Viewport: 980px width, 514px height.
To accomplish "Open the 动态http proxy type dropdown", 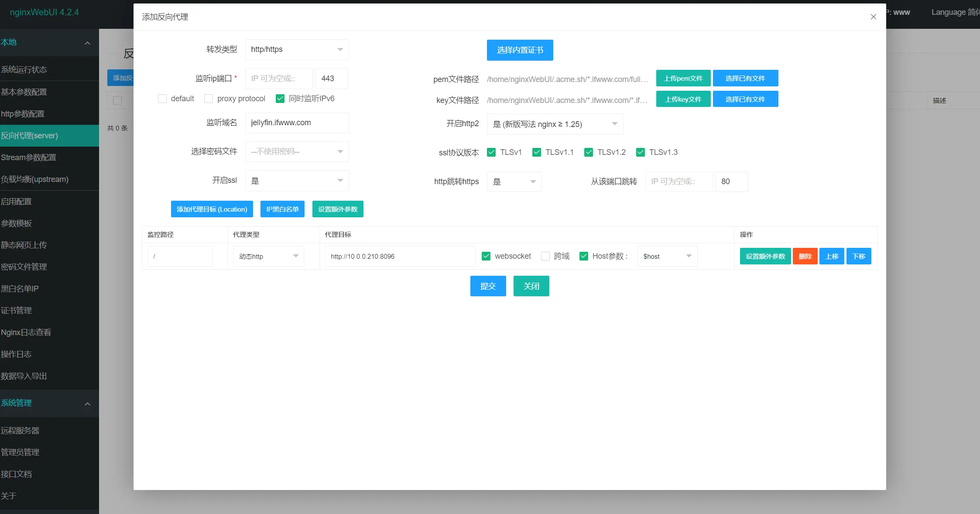I will [268, 256].
